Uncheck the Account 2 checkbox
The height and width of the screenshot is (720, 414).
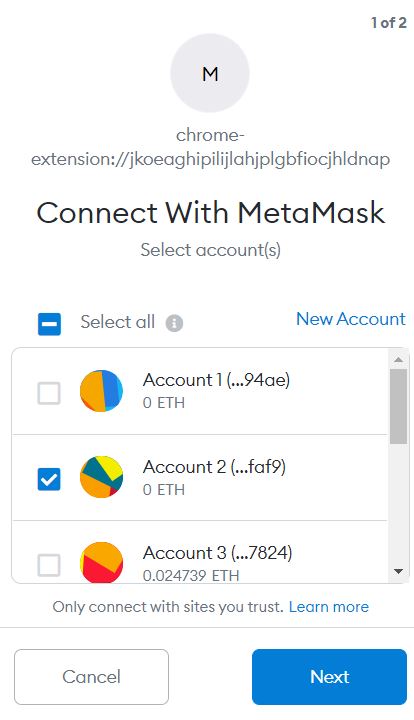coord(49,479)
